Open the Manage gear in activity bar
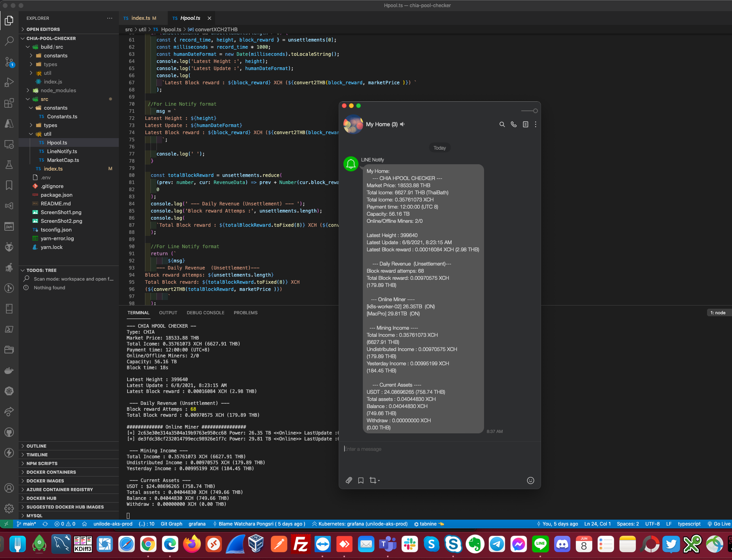This screenshot has height=560, width=732. point(9,509)
